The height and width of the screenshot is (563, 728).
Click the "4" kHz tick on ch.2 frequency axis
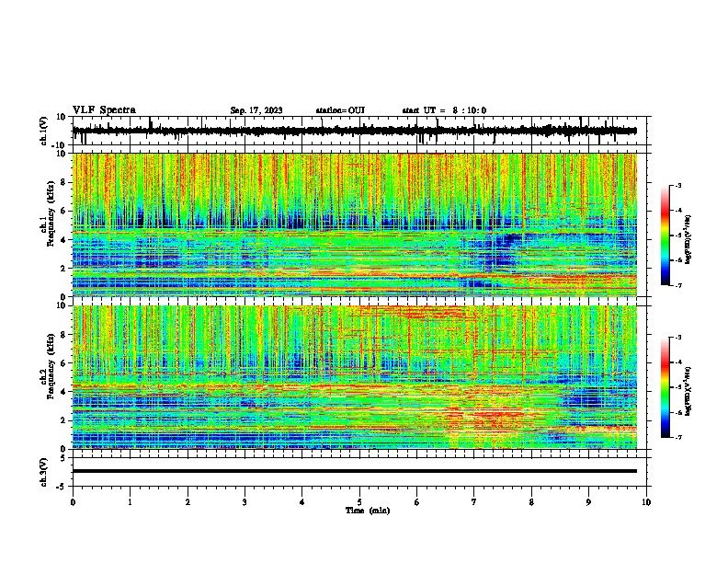click(x=63, y=392)
